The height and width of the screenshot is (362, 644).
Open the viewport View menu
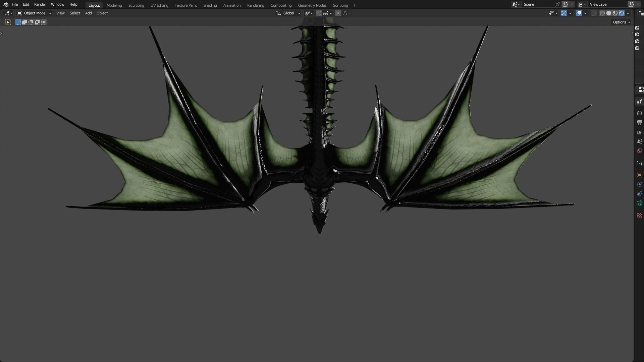60,13
